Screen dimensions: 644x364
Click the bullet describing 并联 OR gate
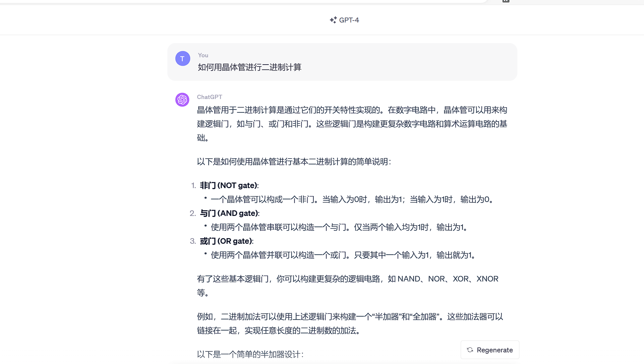[344, 255]
